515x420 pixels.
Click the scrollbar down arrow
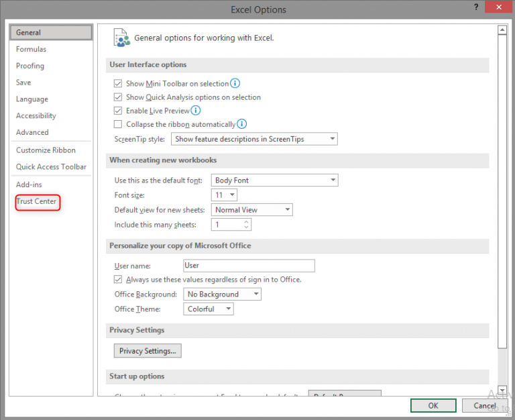coord(502,390)
